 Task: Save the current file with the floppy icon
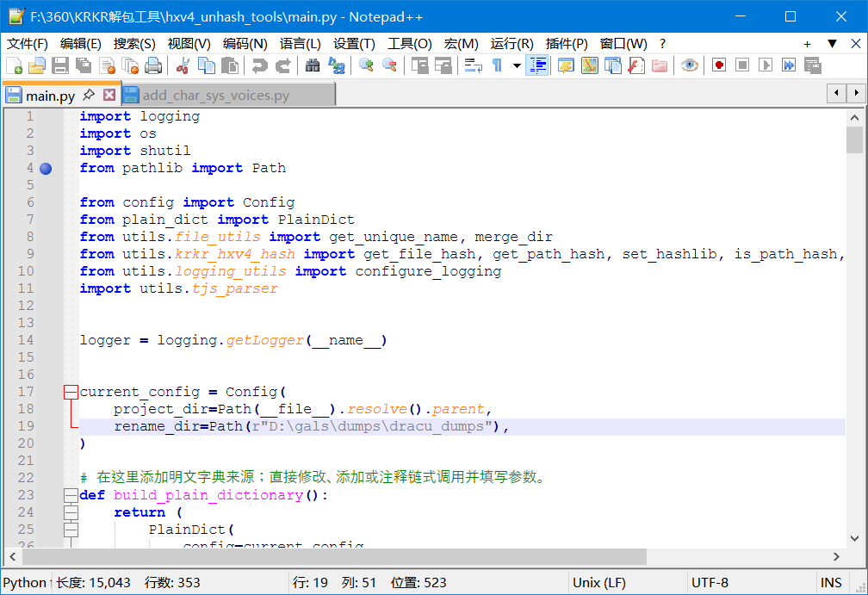pos(59,65)
